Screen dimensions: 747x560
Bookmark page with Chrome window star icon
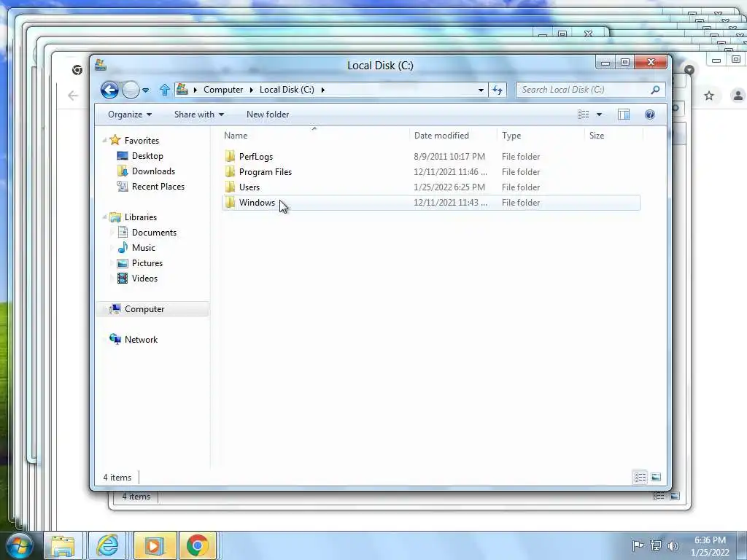(709, 96)
